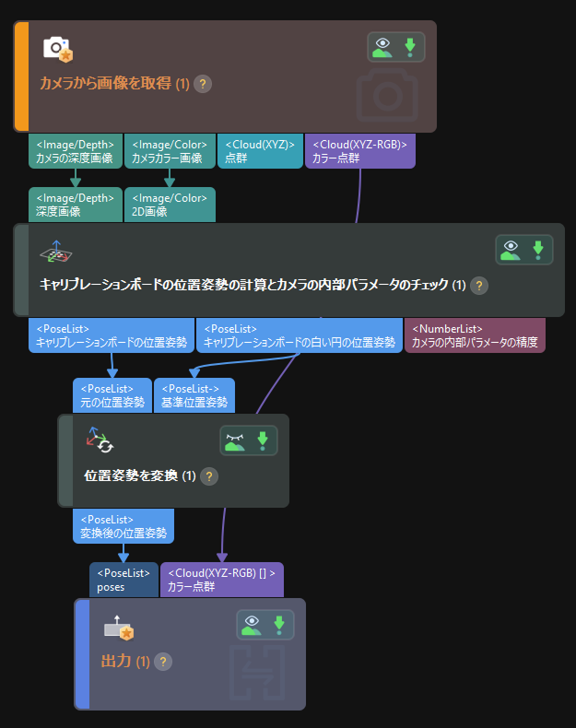576x728 pixels.
Task: Select the カメラから画像を取得 (1) step title
Action: point(114,84)
